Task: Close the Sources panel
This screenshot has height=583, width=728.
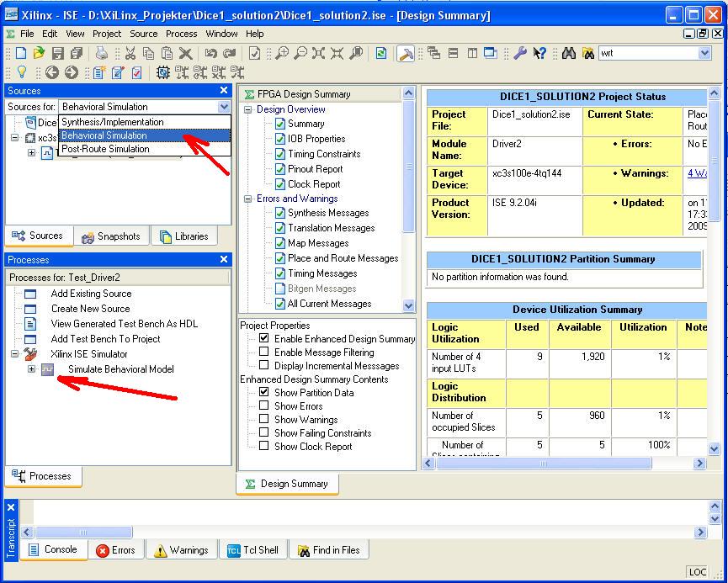Action: (224, 91)
